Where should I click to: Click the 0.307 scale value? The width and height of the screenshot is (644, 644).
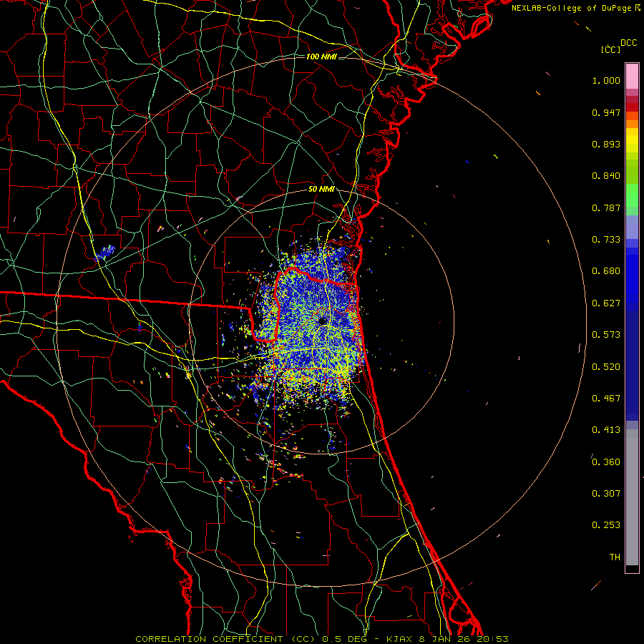606,494
